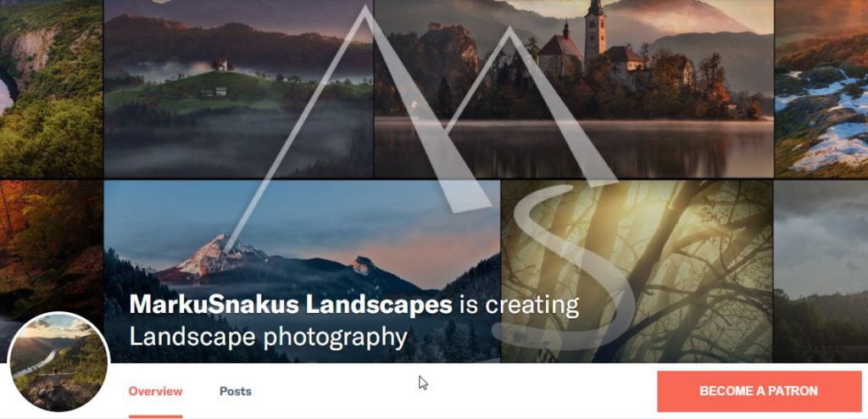This screenshot has height=419, width=868.
Task: View the sunlit forest trees photo
Action: point(637,271)
